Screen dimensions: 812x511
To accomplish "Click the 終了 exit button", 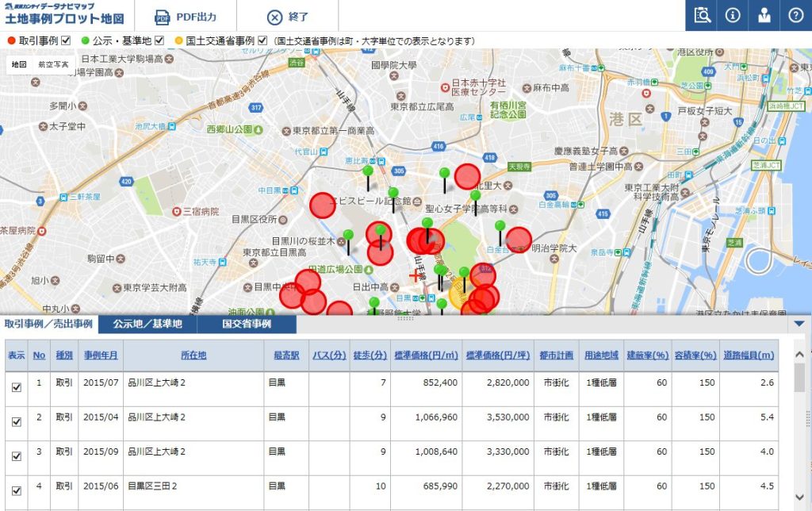I will pos(287,17).
